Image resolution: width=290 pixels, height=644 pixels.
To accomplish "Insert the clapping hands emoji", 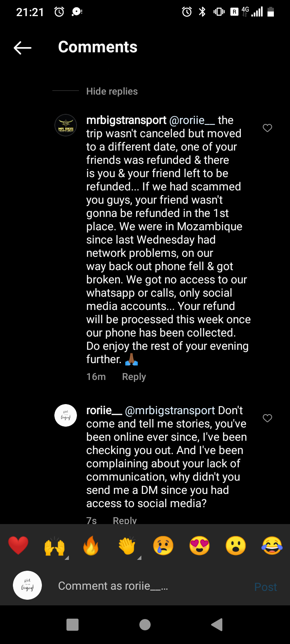I will point(127,546).
